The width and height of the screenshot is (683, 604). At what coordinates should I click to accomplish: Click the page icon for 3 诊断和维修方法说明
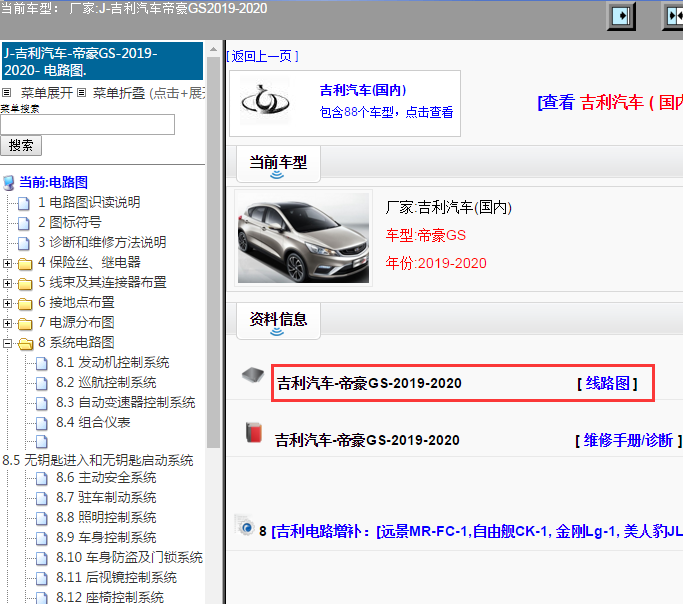click(x=24, y=243)
